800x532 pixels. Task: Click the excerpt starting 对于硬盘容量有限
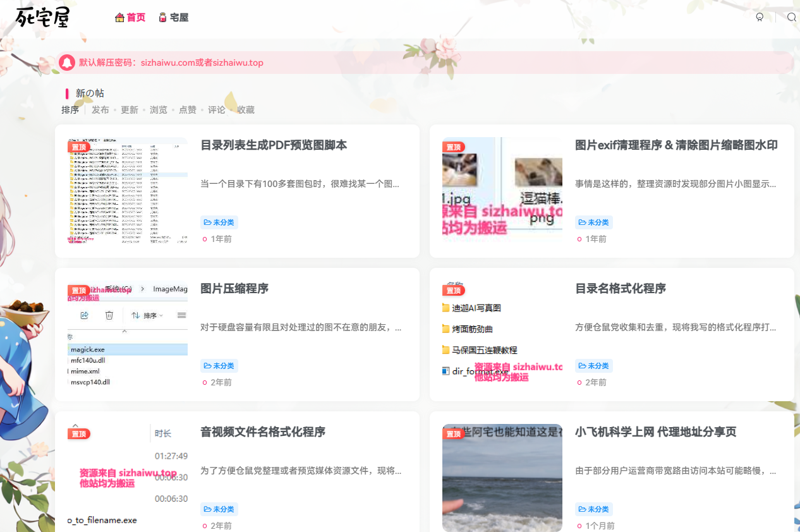point(301,327)
